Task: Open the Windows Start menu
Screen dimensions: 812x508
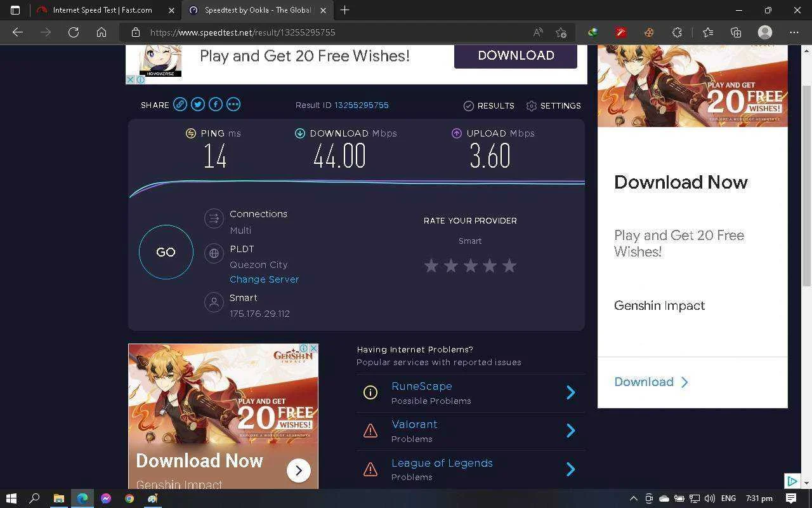Action: pos(11,498)
